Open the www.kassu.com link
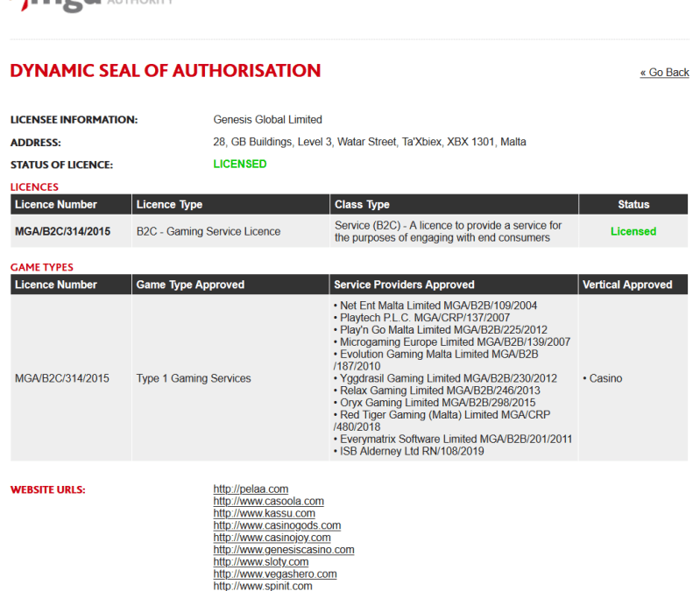Screen dimensions: 700x591 pos(264,513)
